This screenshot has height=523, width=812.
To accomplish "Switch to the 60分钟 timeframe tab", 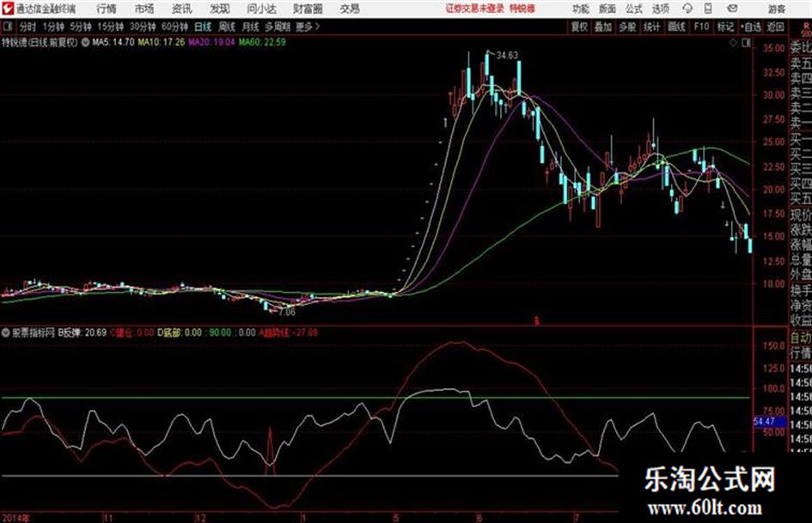I will pyautogui.click(x=175, y=27).
